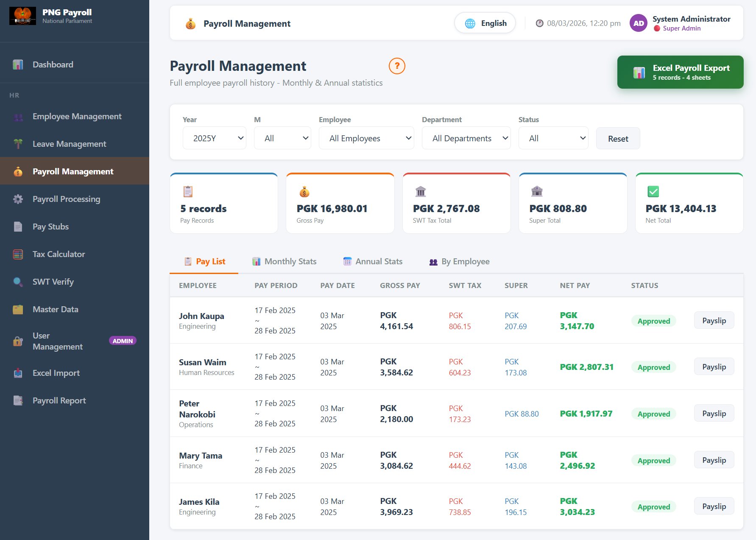
Task: Open Peter Narokobi's Payslip
Action: [x=714, y=414]
